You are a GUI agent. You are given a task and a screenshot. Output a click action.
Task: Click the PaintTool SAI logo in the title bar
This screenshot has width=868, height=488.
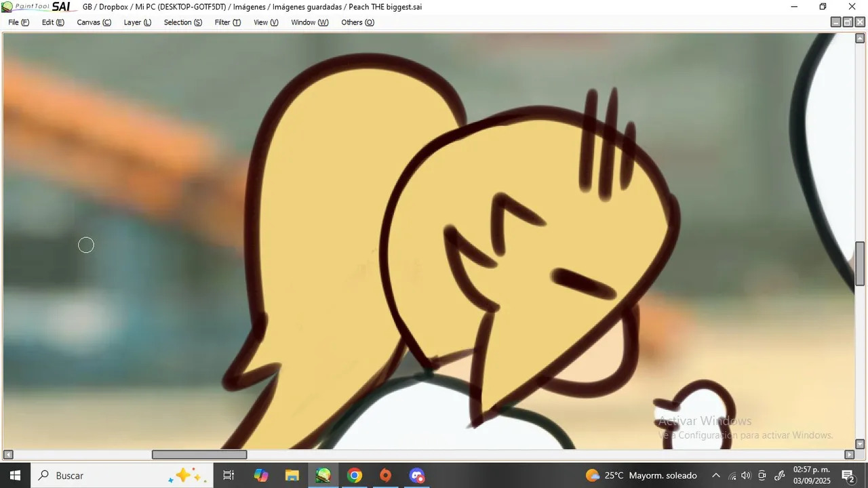point(36,7)
